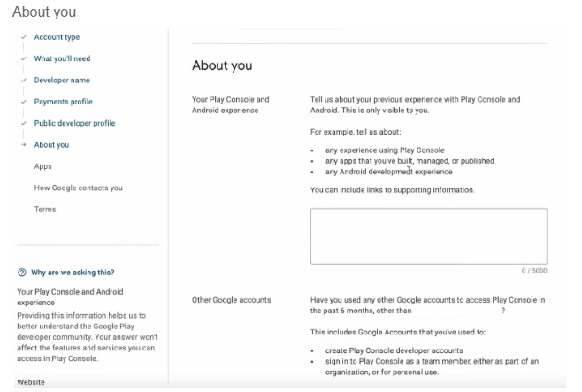Viewport: 582px width, 392px height.
Task: Click the 0 / 5000 character counter
Action: (533, 271)
